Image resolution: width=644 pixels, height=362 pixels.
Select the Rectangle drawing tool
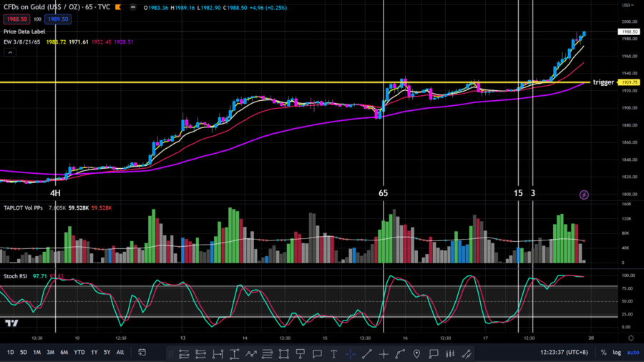(x=284, y=354)
